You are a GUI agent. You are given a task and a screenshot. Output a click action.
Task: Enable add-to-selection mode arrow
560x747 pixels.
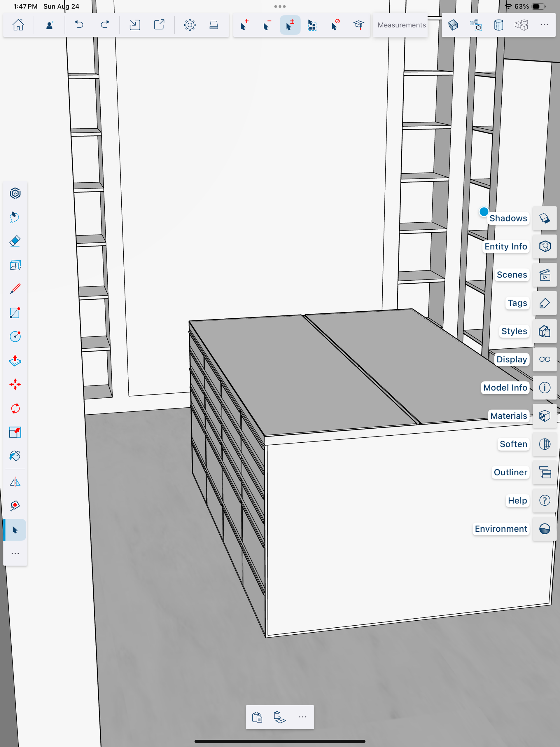tap(244, 25)
